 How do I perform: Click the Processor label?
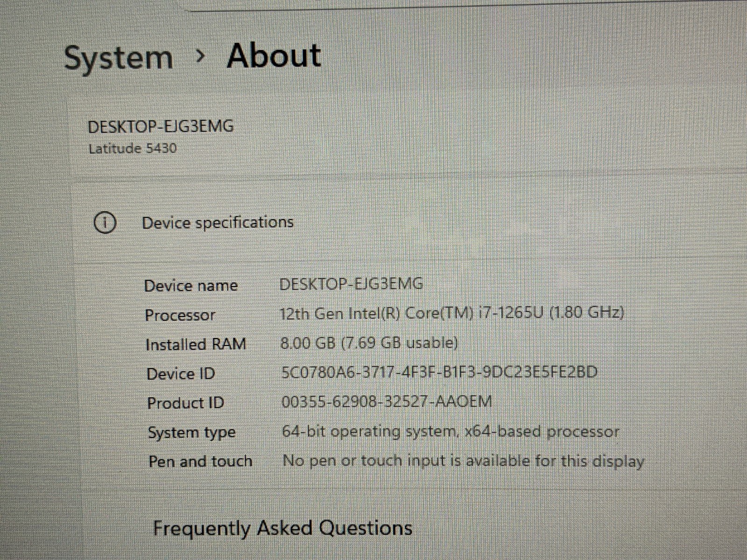180,315
